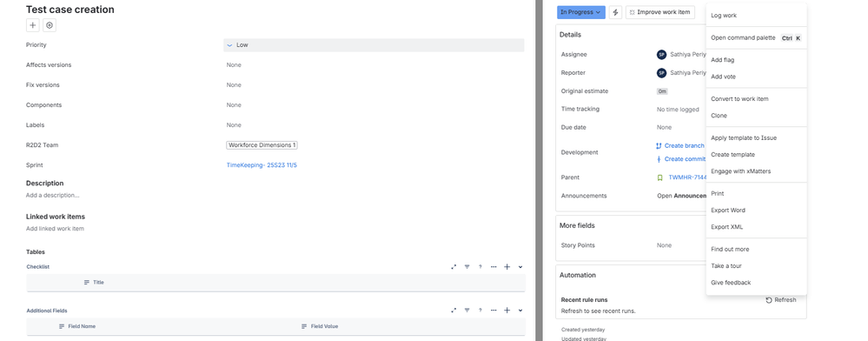The height and width of the screenshot is (341, 868).
Task: Add a row to the Checklist table
Action: click(x=507, y=267)
